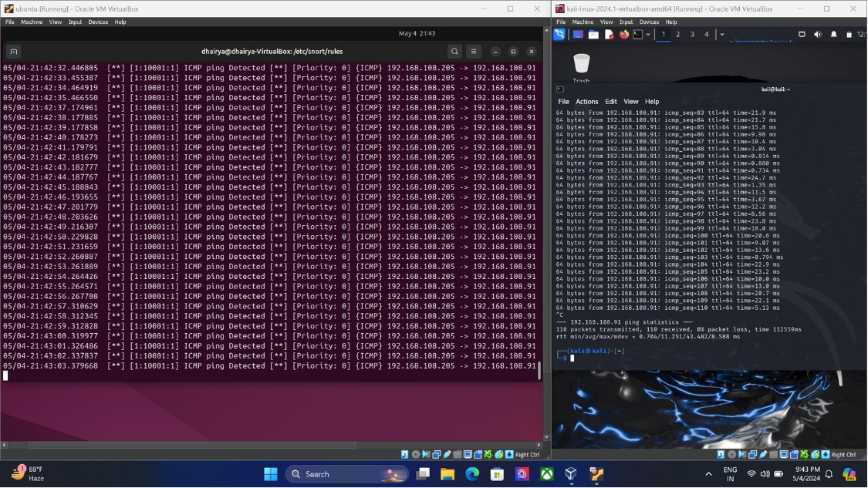Open the Kali applications menu icon
This screenshot has height=488, width=868.
click(x=559, y=34)
